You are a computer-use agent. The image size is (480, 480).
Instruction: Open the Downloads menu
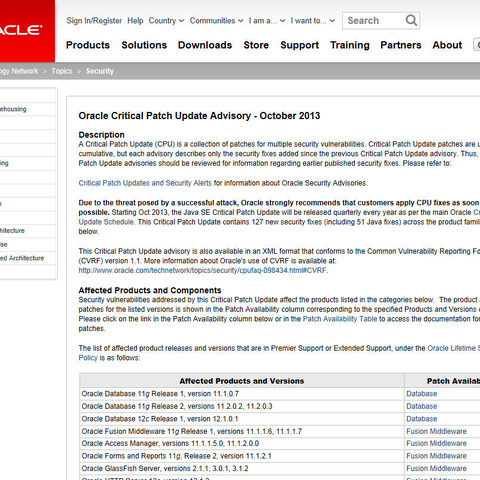tap(205, 45)
